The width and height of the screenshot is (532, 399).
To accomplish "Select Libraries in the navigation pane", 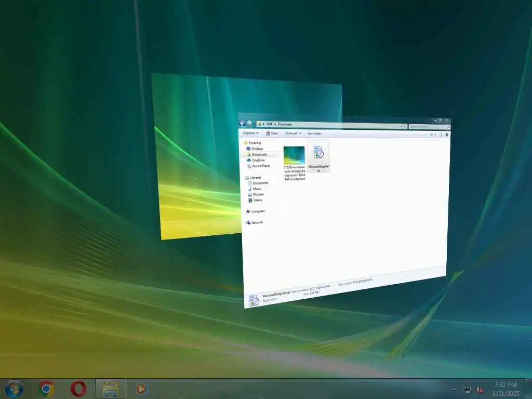I will 253,178.
